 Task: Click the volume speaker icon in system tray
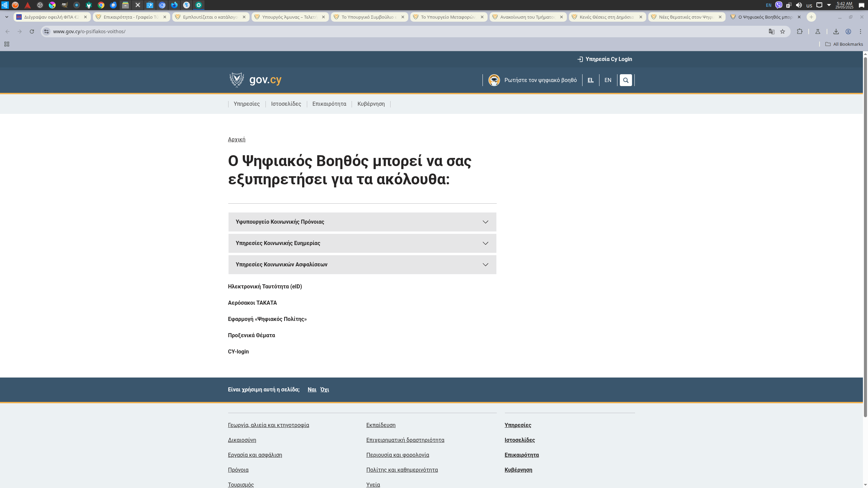(799, 5)
